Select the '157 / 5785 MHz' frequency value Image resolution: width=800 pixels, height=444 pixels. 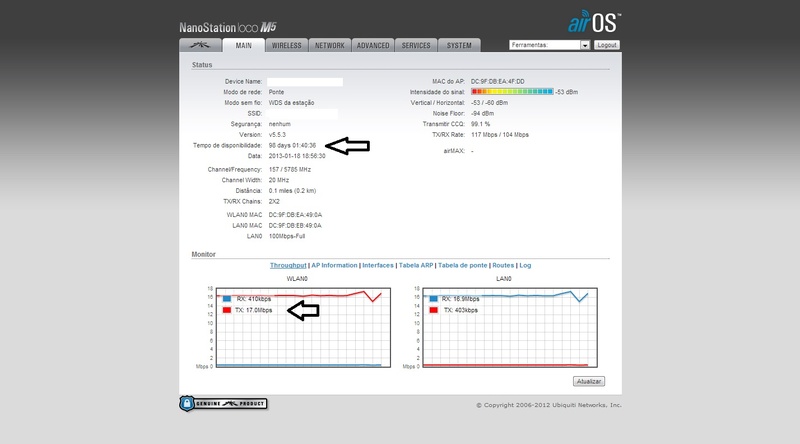coord(290,169)
